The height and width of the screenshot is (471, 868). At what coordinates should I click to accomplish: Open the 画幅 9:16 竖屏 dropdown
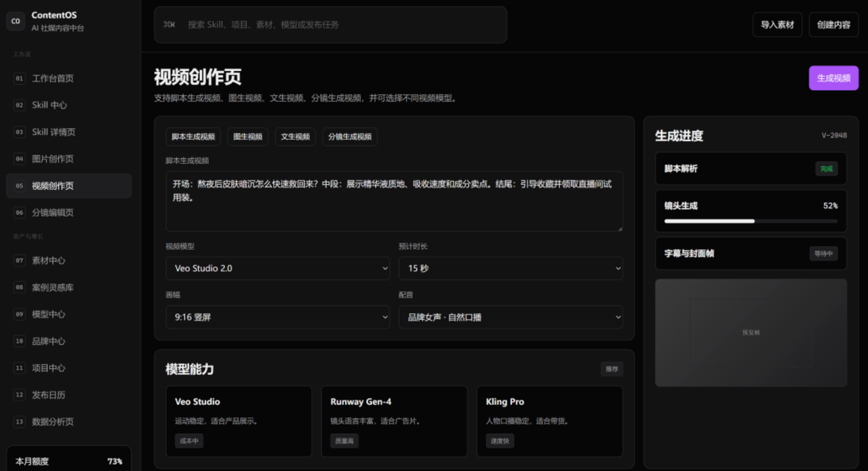coord(277,317)
